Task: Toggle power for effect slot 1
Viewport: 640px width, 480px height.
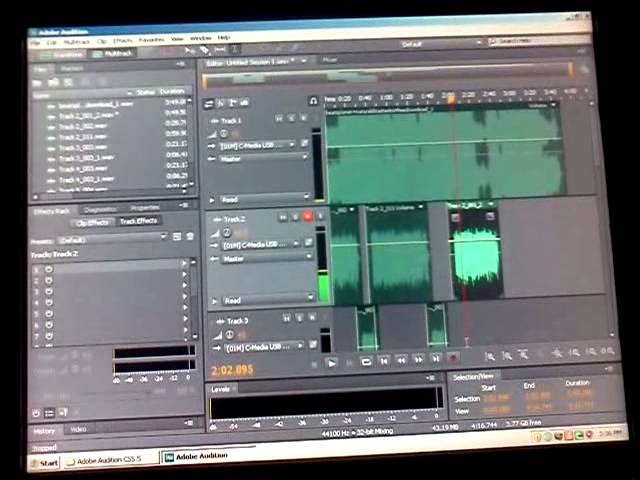Action: point(49,269)
